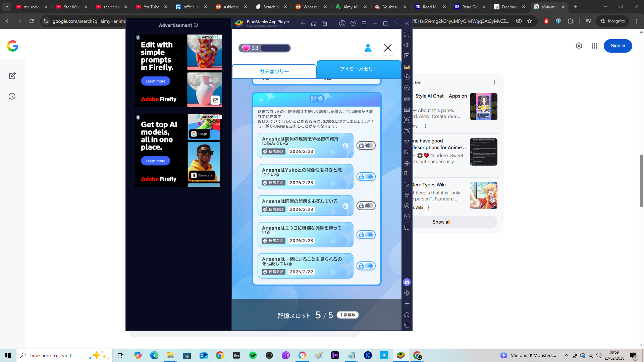Bookmark this page with the star icon

point(530,21)
